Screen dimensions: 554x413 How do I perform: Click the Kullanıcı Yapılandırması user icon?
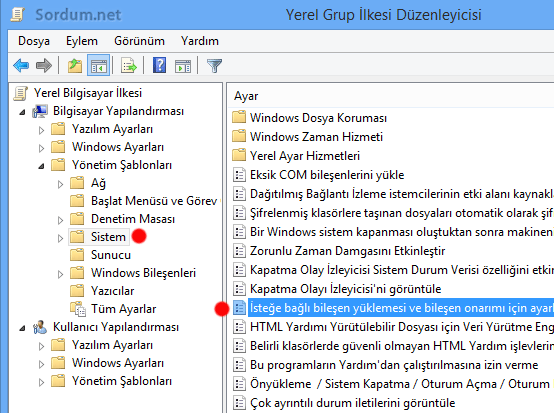(x=40, y=327)
